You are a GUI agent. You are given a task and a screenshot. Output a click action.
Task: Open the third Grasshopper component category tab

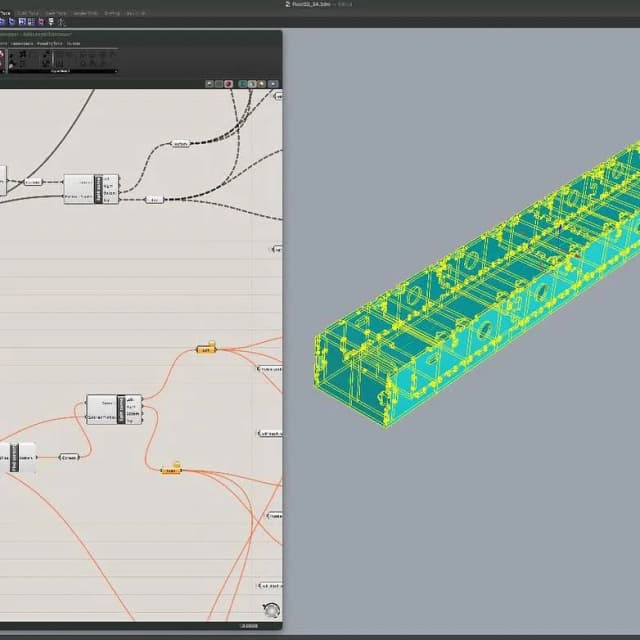pyautogui.click(x=51, y=43)
